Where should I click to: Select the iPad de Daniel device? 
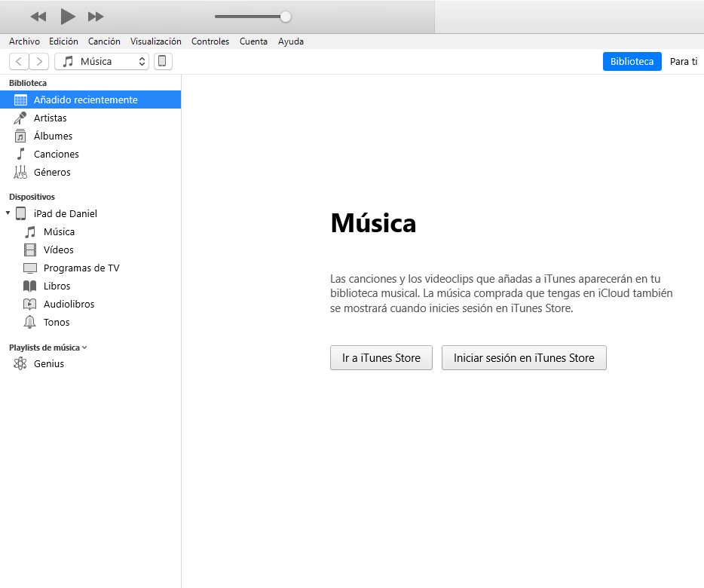pyautogui.click(x=65, y=213)
